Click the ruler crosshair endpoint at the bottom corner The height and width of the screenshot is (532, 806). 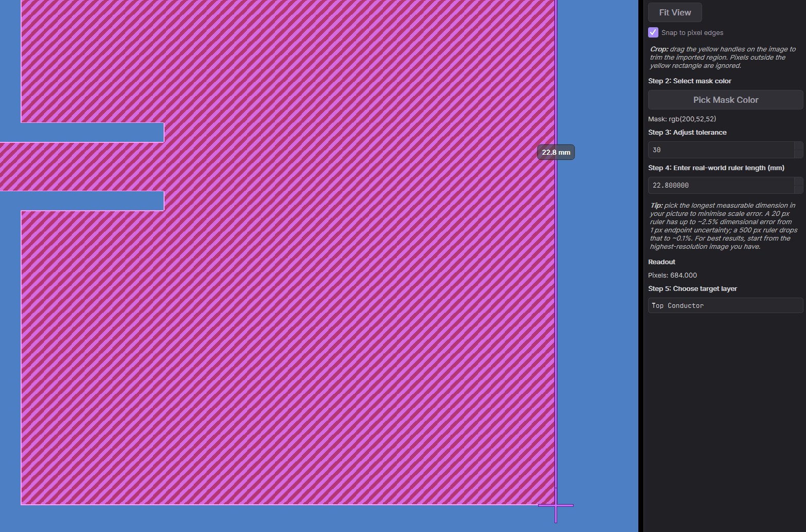(x=556, y=505)
